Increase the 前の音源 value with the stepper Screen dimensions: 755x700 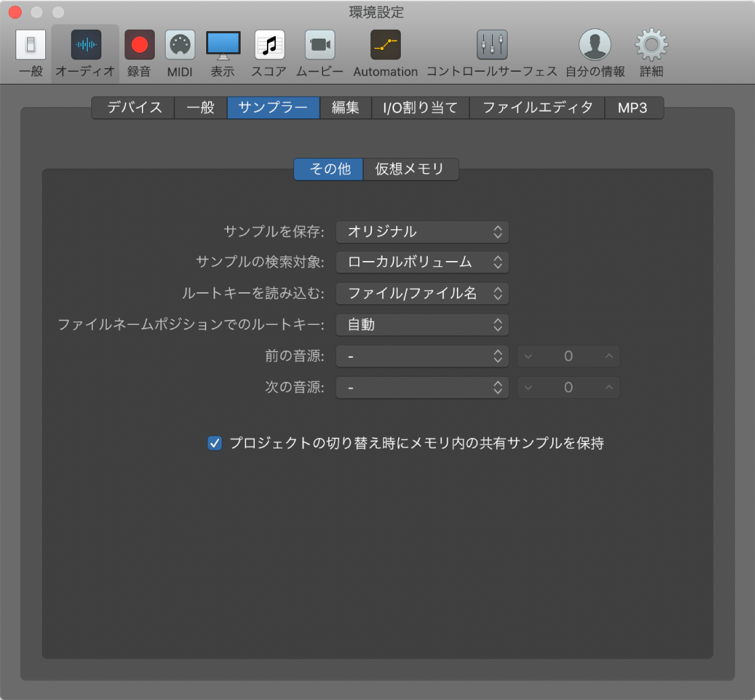(x=608, y=356)
